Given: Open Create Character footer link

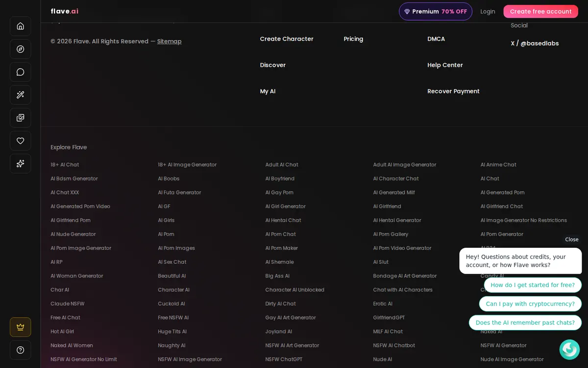Looking at the screenshot, I should tap(287, 39).
